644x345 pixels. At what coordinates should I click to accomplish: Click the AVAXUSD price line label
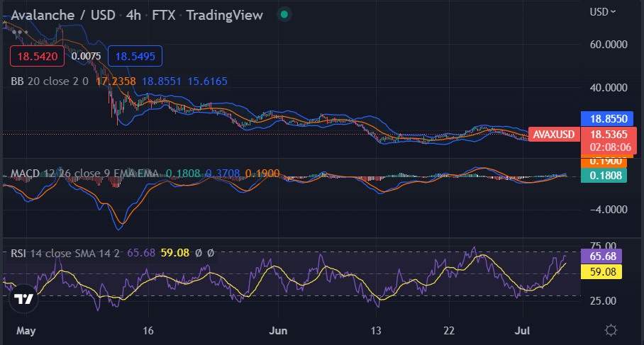[x=554, y=134]
